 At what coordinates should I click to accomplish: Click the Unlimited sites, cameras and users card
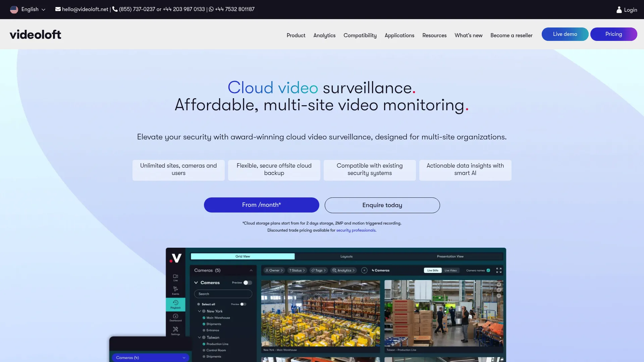point(178,170)
